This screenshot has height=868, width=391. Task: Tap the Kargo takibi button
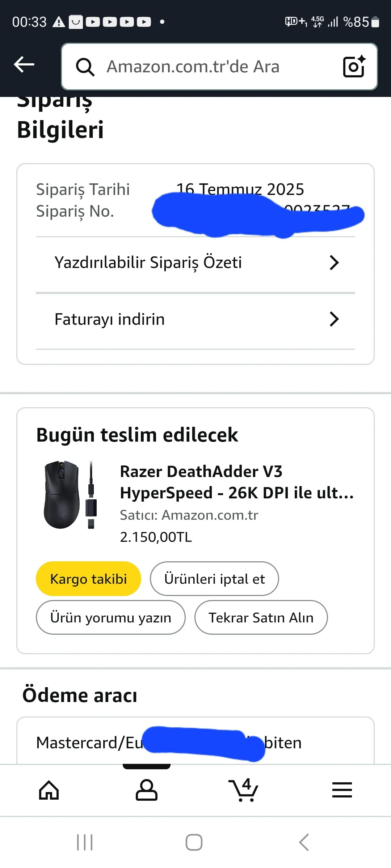pos(88,579)
